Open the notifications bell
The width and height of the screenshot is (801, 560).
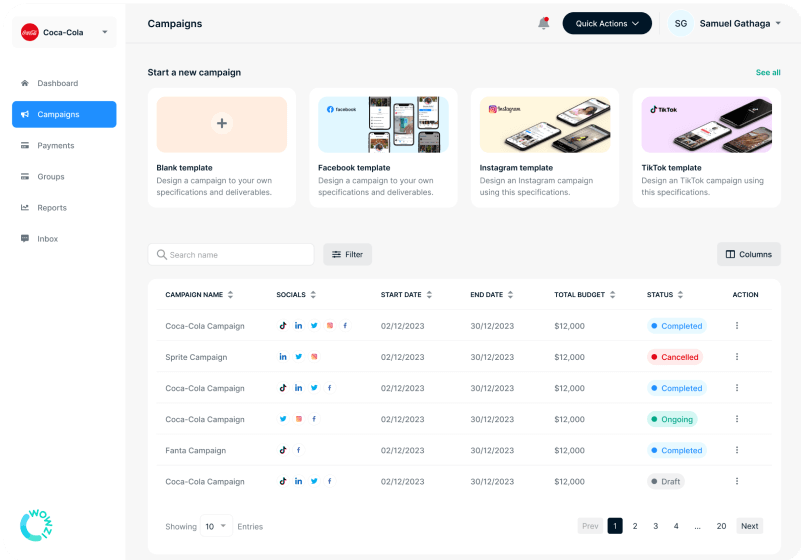tap(544, 24)
